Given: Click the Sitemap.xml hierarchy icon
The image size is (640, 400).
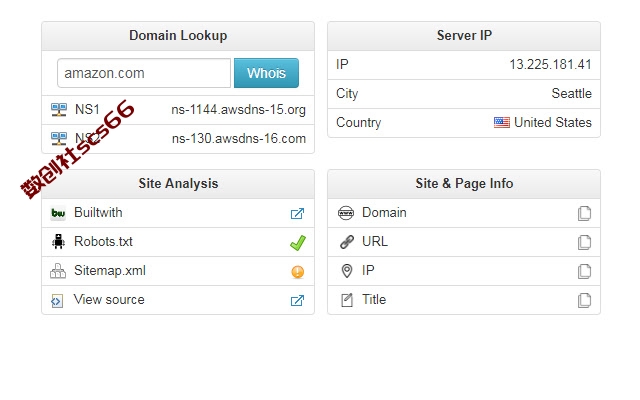Looking at the screenshot, I should (x=58, y=271).
